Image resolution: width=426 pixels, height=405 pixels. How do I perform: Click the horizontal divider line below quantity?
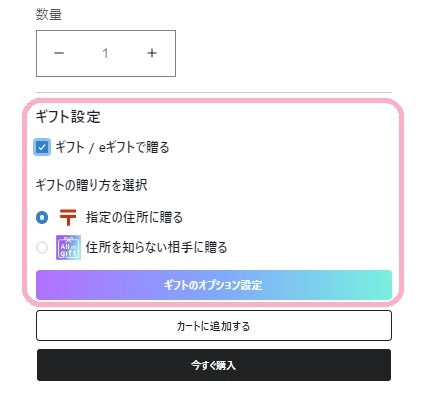click(x=214, y=92)
